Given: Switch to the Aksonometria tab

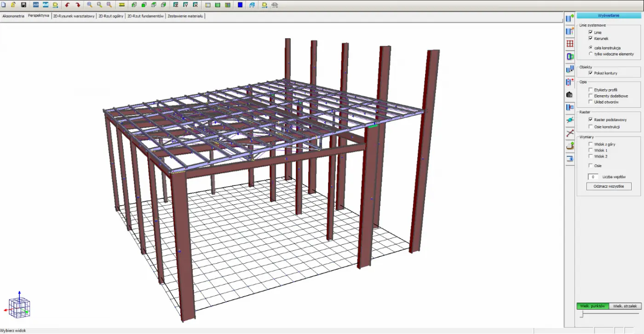Looking at the screenshot, I should (13, 16).
